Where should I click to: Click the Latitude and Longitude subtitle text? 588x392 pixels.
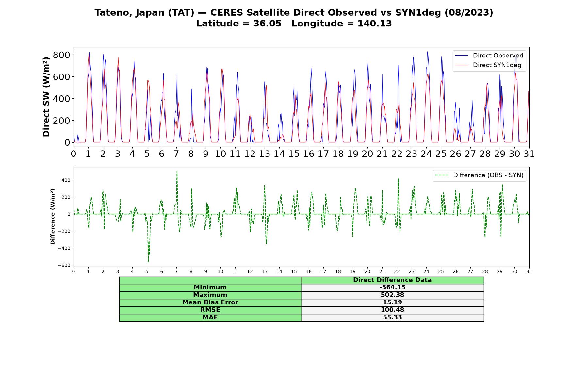pyautogui.click(x=294, y=24)
